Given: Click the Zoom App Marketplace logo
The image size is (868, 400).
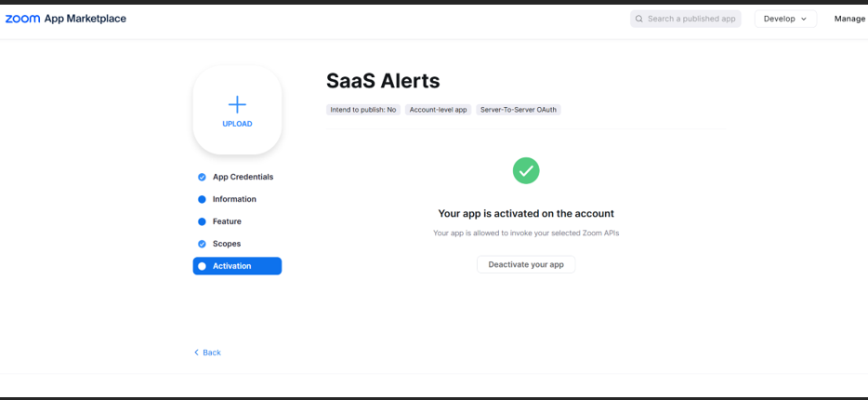Looking at the screenshot, I should pyautogui.click(x=65, y=19).
